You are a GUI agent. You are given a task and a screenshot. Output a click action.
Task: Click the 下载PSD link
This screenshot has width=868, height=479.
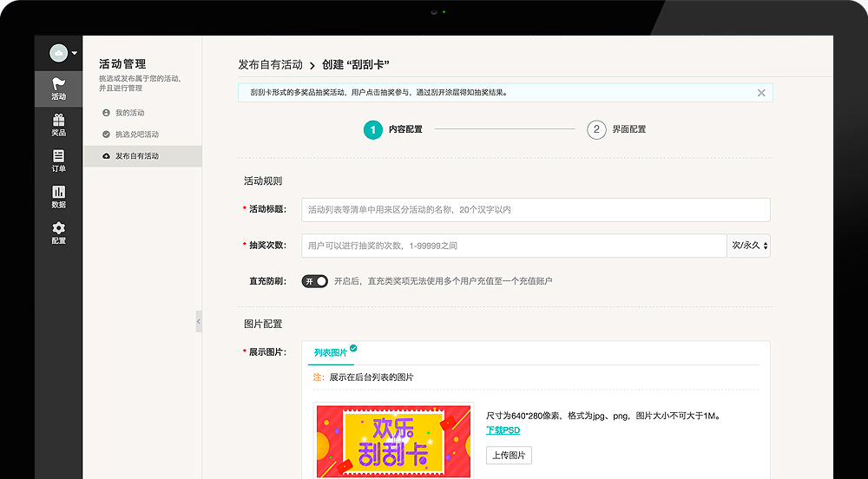coord(503,430)
